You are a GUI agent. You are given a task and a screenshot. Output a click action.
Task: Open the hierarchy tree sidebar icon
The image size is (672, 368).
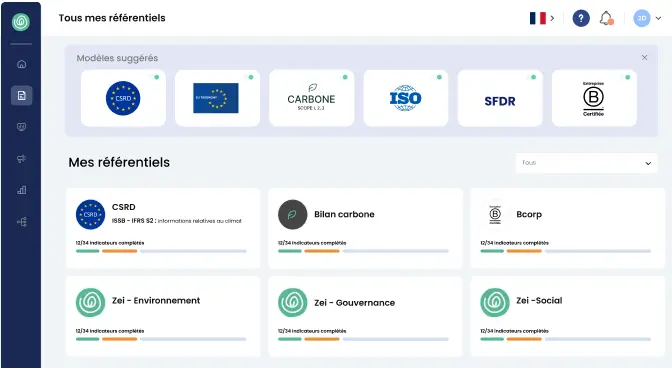(x=21, y=222)
